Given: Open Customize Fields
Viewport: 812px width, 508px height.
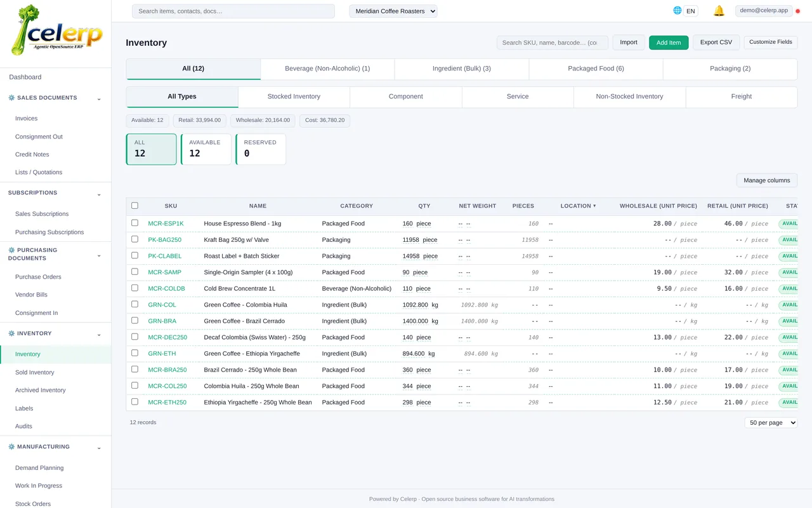Looking at the screenshot, I should [x=771, y=42].
